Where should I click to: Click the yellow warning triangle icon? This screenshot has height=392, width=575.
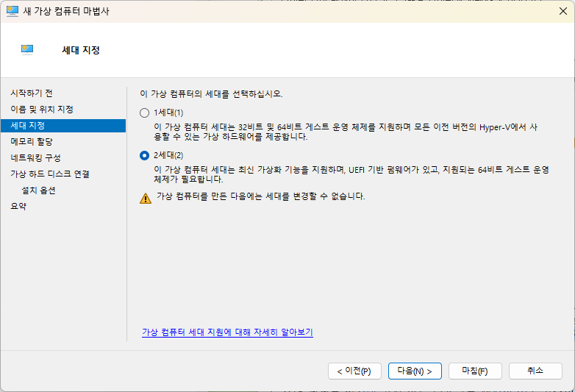coord(146,199)
